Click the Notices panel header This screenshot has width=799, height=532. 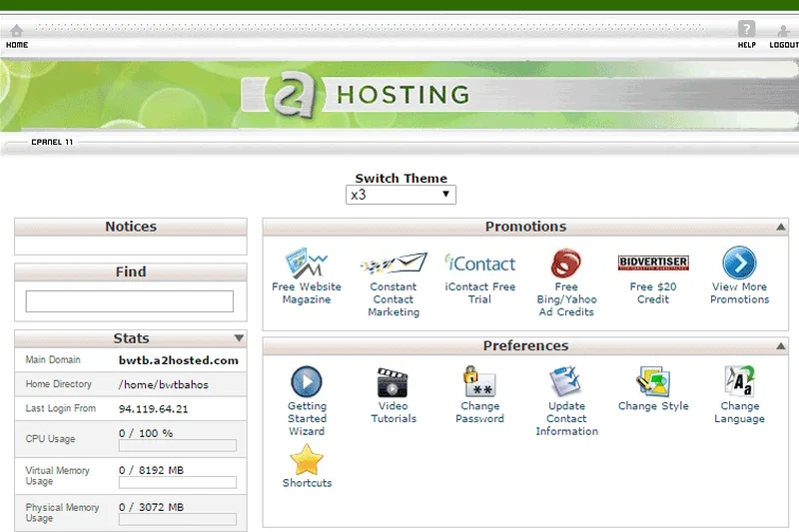[131, 227]
